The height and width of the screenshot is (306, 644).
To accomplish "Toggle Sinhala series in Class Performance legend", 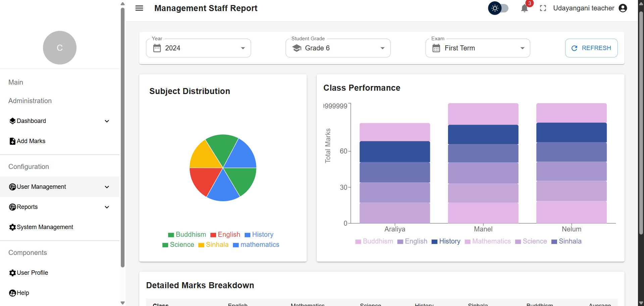I will pos(566,242).
